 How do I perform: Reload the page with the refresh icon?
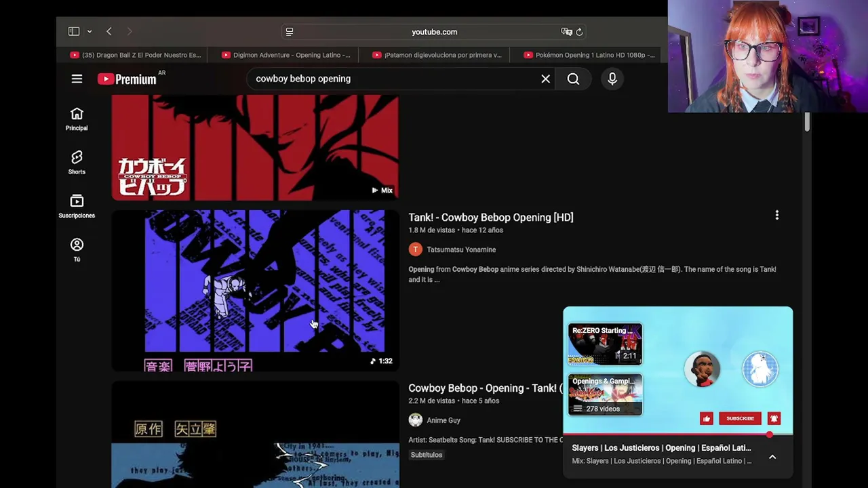(x=579, y=32)
